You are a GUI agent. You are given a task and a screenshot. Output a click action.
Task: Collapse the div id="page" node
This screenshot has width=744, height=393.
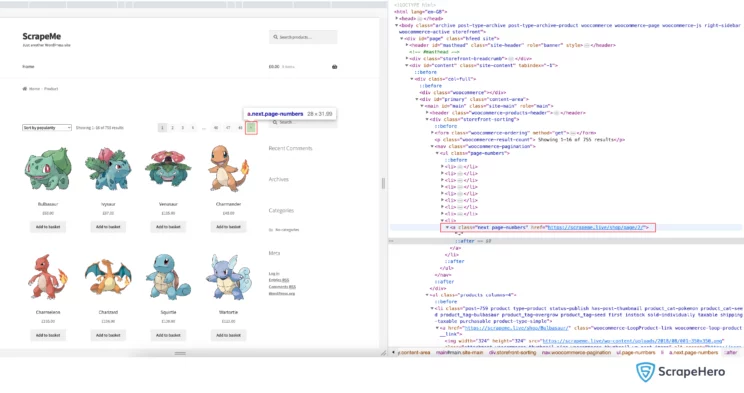click(402, 39)
